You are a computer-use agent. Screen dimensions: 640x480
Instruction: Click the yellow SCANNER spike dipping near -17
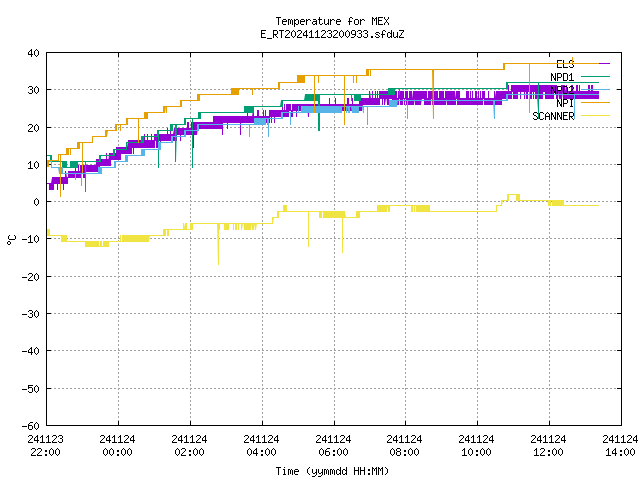point(218,245)
